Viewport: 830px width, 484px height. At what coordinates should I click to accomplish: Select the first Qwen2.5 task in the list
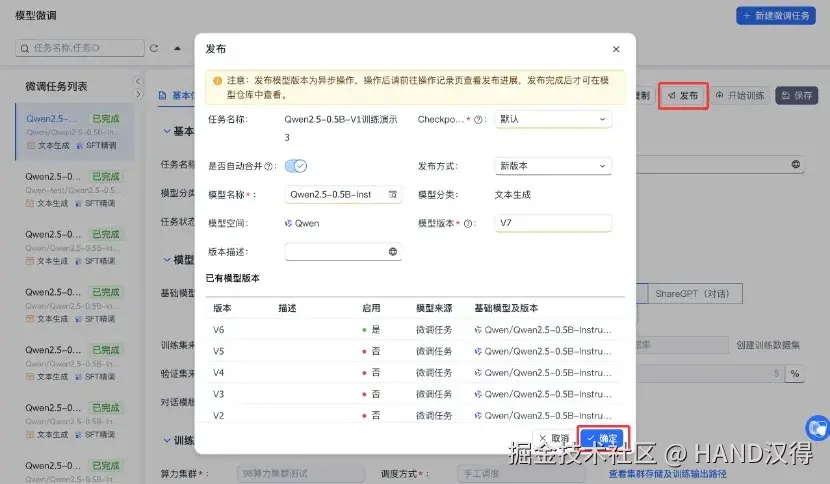click(75, 131)
